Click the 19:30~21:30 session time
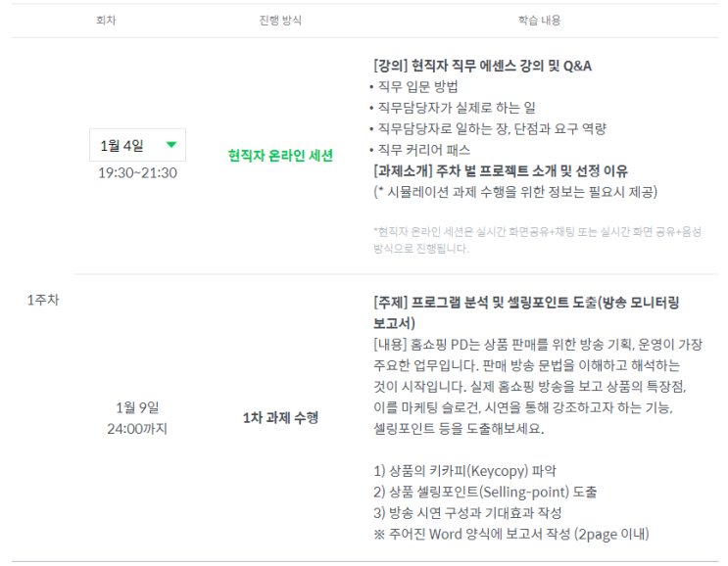This screenshot has width=728, height=566. (x=137, y=173)
